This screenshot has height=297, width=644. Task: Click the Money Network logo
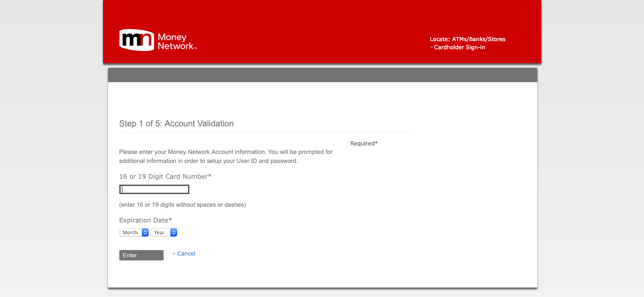pyautogui.click(x=158, y=40)
